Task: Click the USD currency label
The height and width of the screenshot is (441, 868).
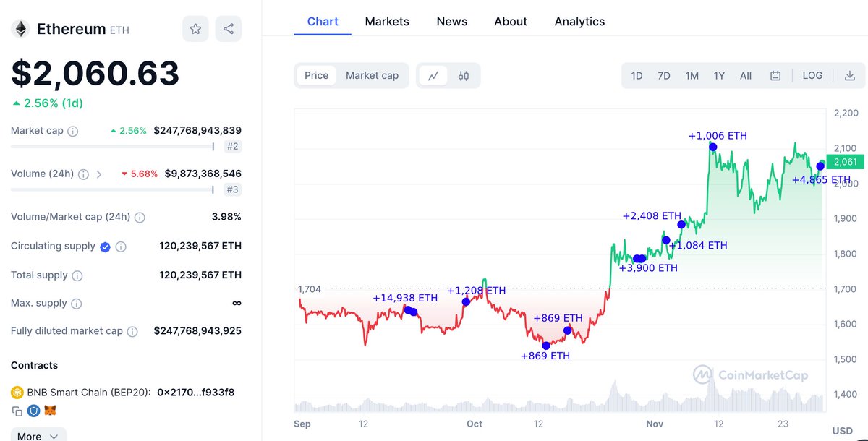Action: [x=843, y=431]
